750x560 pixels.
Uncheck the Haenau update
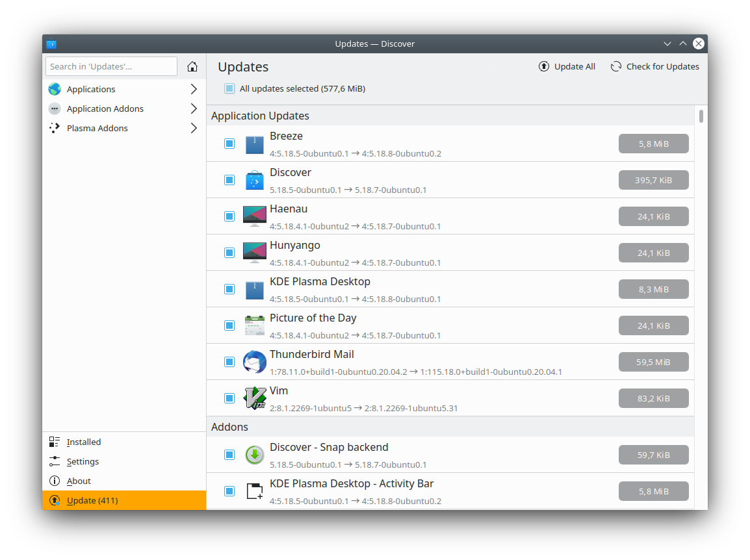[229, 216]
